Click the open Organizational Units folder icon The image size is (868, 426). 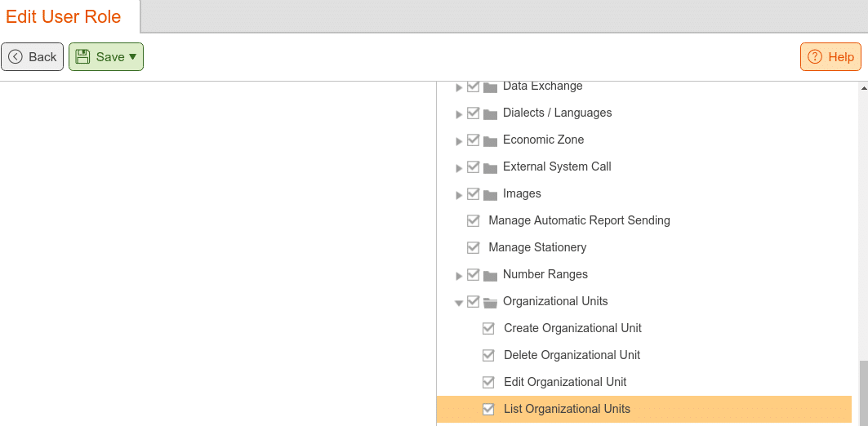490,302
